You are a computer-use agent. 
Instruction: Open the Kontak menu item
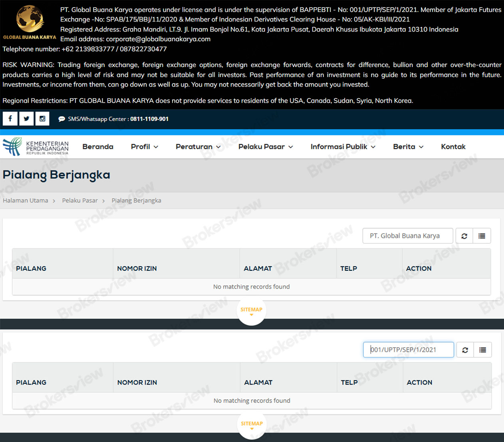tap(453, 147)
